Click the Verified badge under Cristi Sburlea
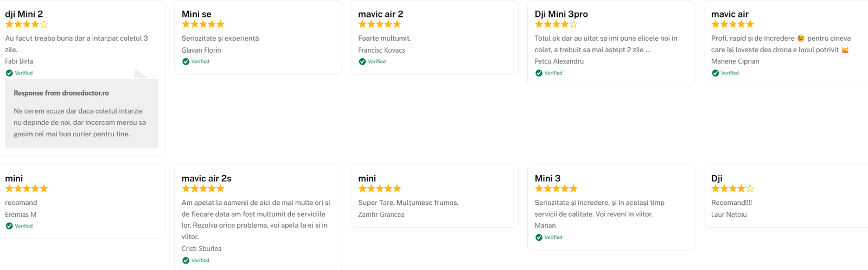 pyautogui.click(x=196, y=260)
